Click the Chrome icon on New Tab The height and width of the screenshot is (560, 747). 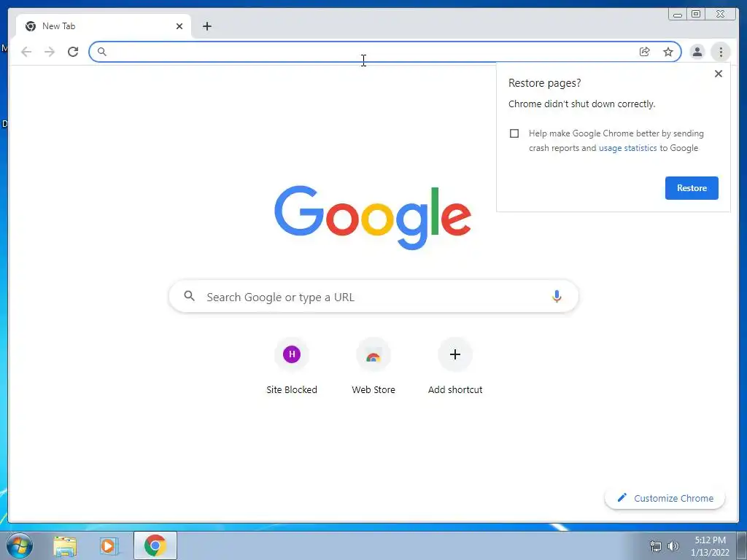click(31, 26)
